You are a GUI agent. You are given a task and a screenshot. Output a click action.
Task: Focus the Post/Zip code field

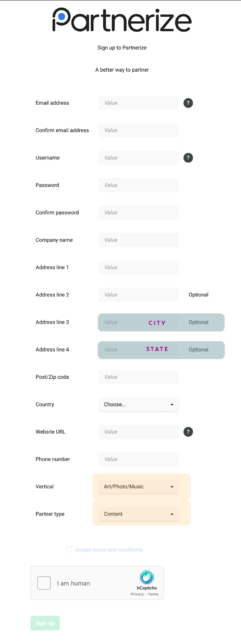pos(139,377)
